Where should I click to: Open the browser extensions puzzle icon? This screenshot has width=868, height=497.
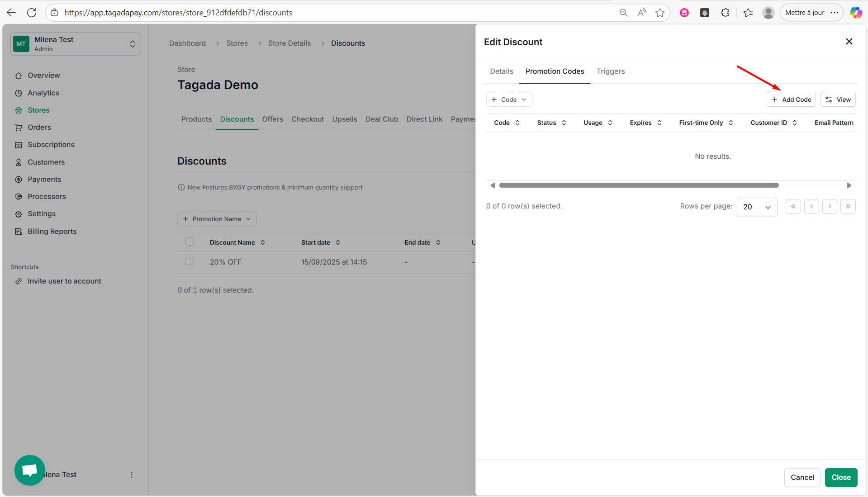coord(725,13)
